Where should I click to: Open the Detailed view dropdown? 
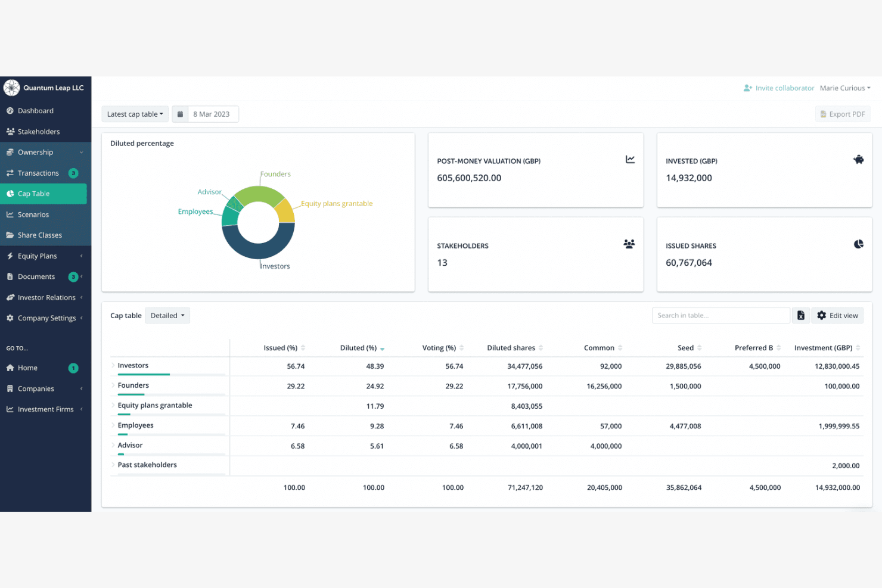point(167,315)
